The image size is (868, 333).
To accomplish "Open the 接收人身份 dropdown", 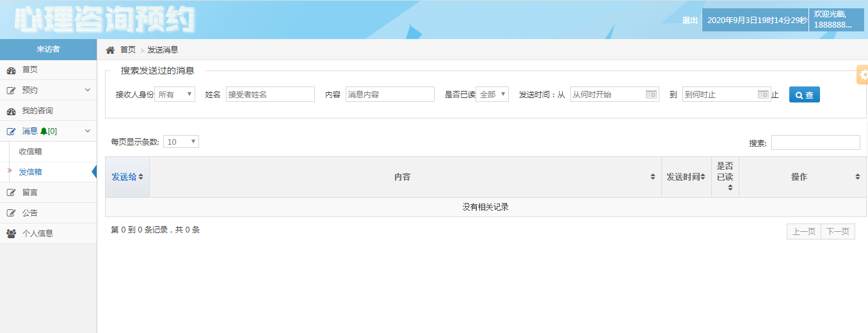I will [x=175, y=94].
